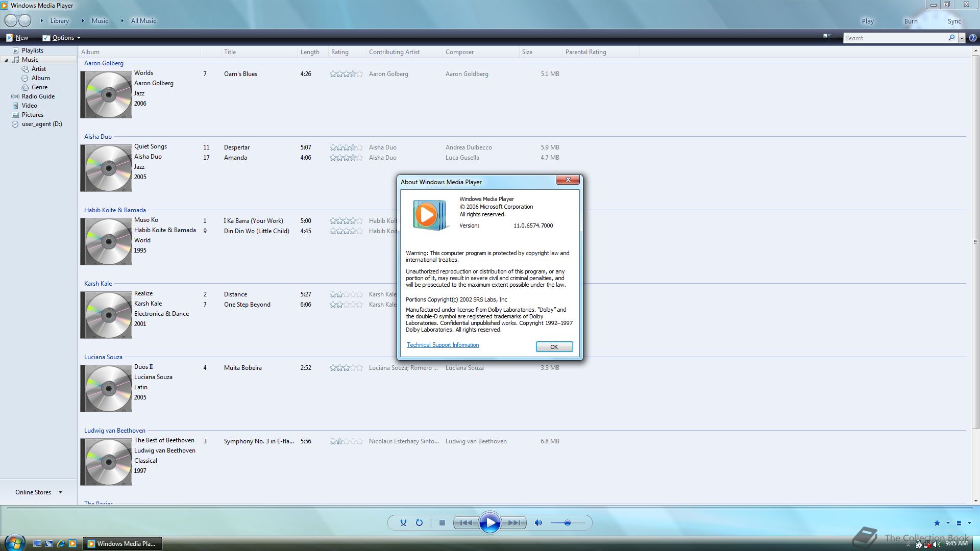Open the search options dropdown arrow

point(962,38)
